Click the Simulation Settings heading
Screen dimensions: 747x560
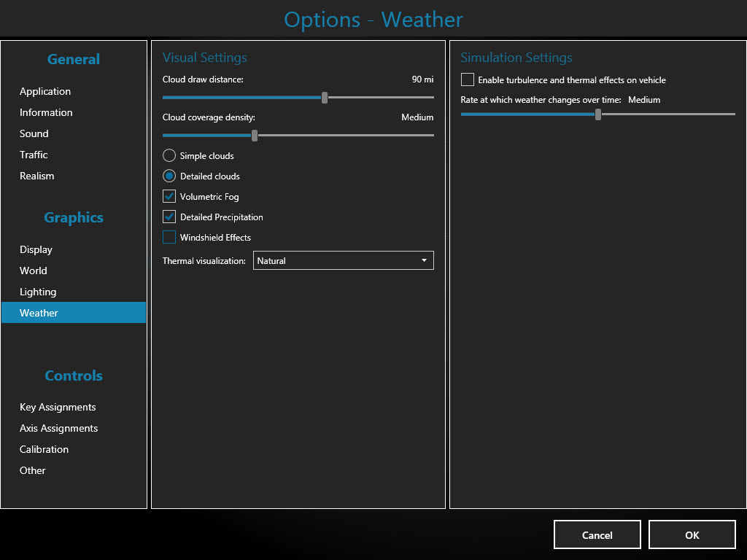tap(516, 58)
